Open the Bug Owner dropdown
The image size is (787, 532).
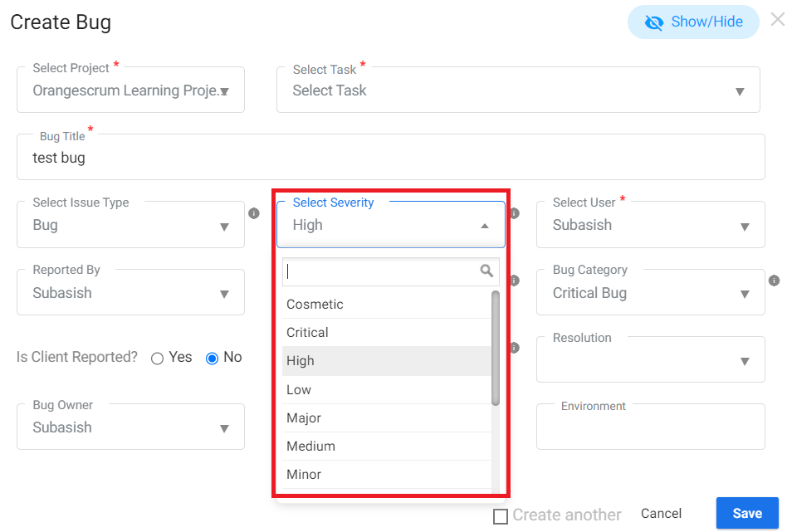tap(130, 427)
